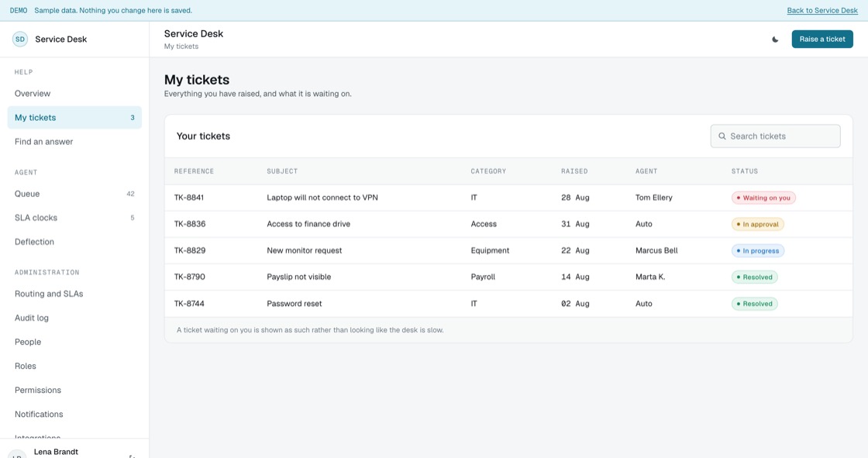Screen dimensions: 868x458
Task: Click subject New monitor request
Action: point(305,250)
